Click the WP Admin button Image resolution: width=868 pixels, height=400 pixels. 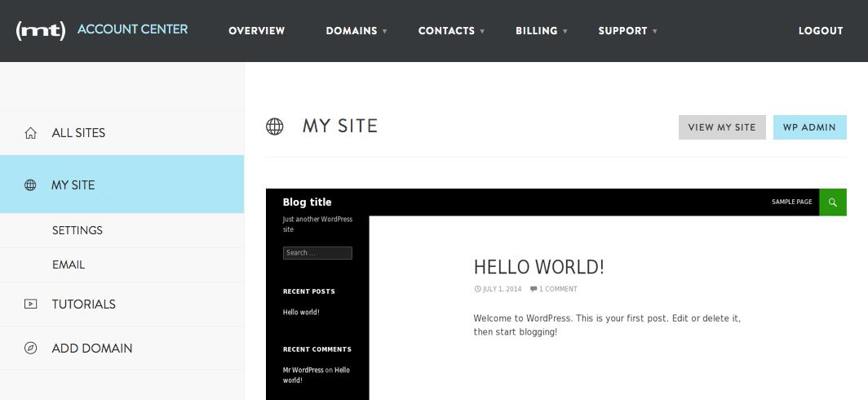[809, 127]
